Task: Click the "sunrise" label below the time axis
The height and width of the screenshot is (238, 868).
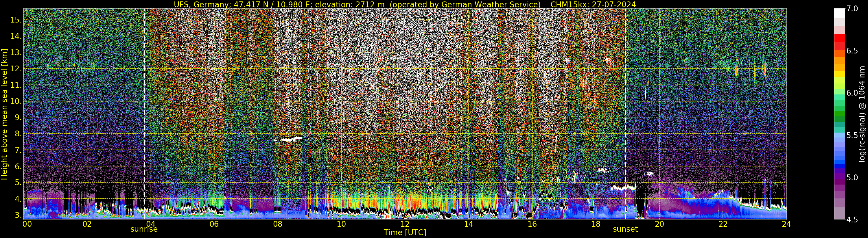Action: pyautogui.click(x=144, y=229)
